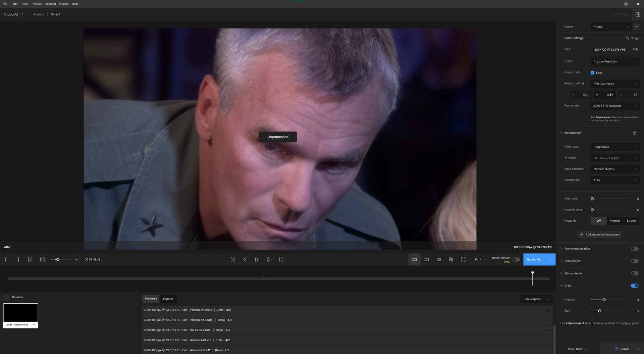Open the AI model dropdown
Screen dimensions: 644x354
[x=615, y=158]
